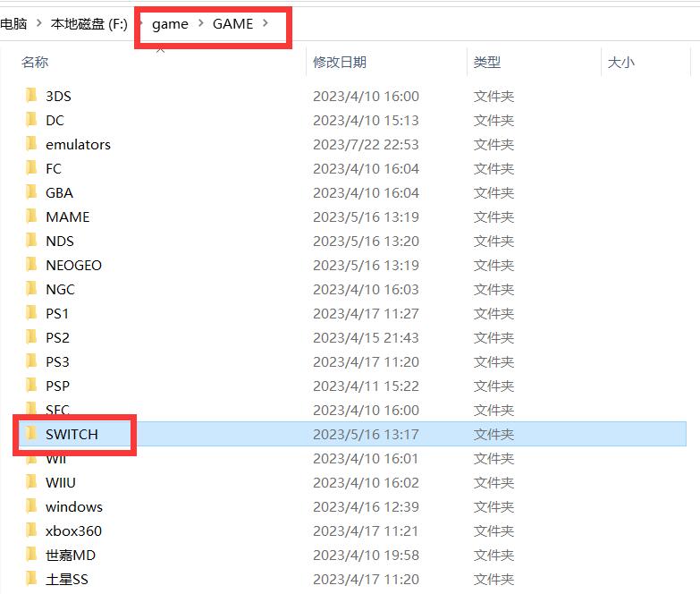The image size is (700, 594).
Task: Select the PS3 folder name
Action: click(57, 361)
